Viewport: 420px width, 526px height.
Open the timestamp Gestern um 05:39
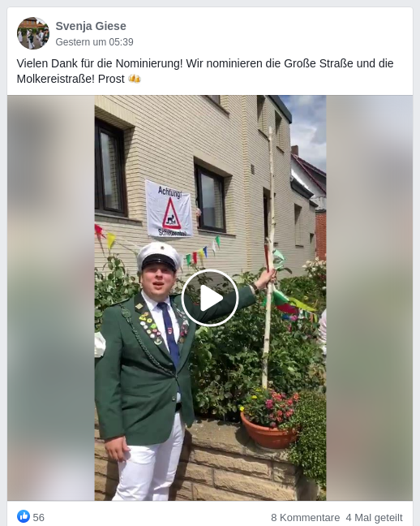95,42
